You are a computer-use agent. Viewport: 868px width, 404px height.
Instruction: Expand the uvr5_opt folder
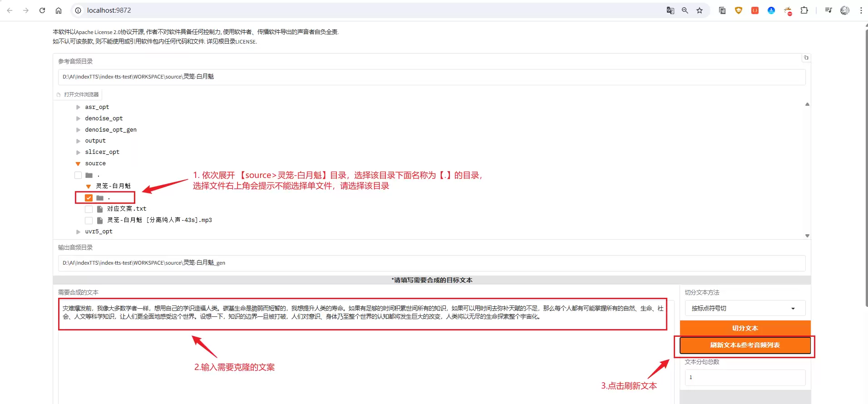pyautogui.click(x=78, y=232)
